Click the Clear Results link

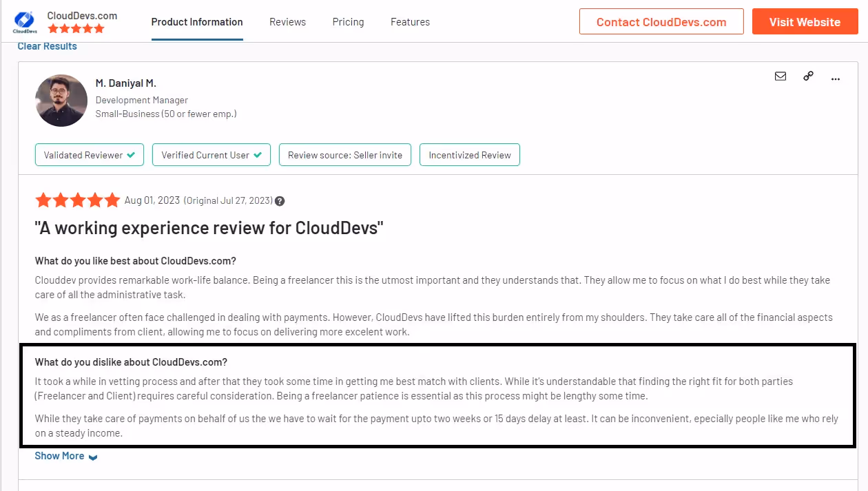(x=47, y=46)
